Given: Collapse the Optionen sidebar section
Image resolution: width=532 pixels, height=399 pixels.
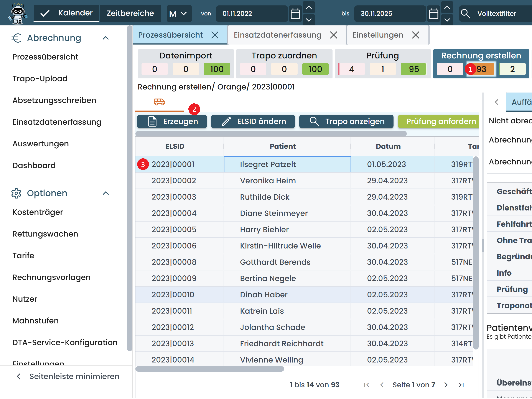Looking at the screenshot, I should [x=105, y=193].
